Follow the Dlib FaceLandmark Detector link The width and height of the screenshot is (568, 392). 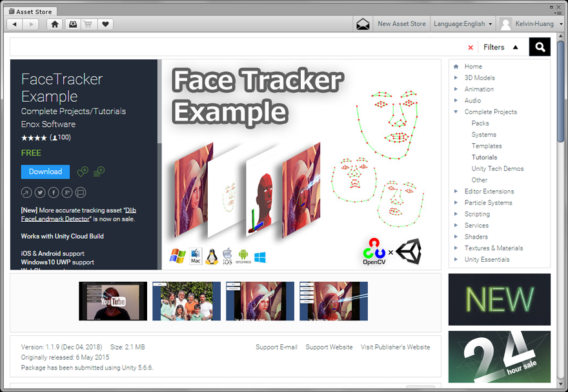click(x=79, y=215)
